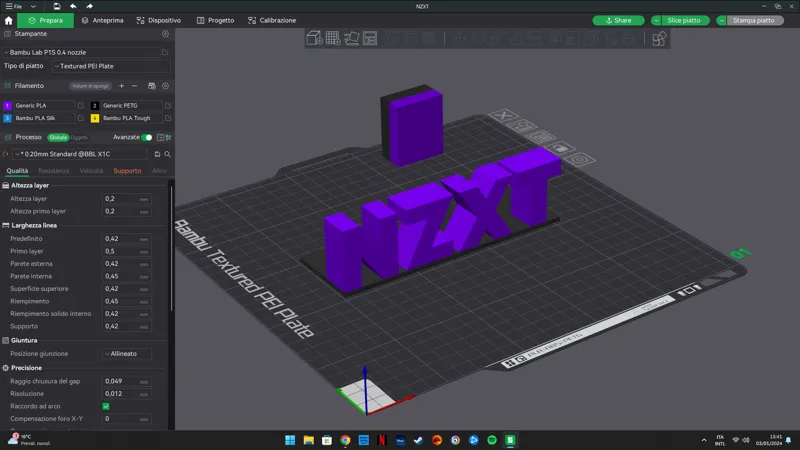Click the Home icon in top bar
Viewport: 800px width, 450px height.
click(x=8, y=20)
